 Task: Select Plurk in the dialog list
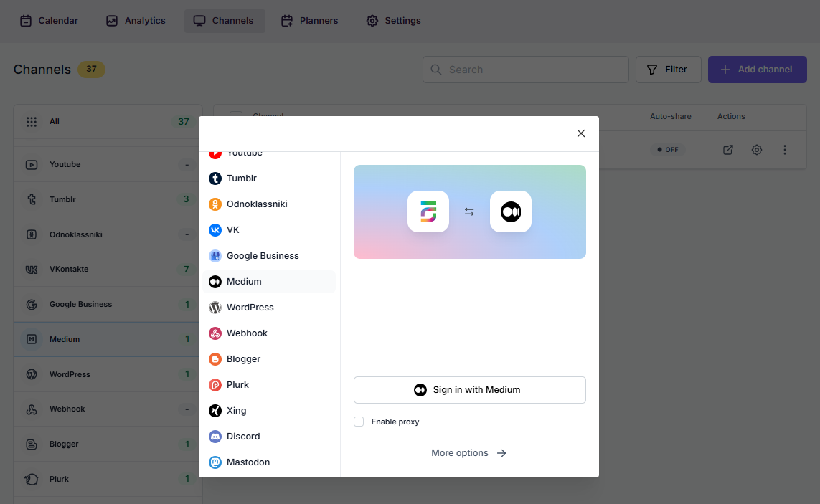tap(269, 385)
